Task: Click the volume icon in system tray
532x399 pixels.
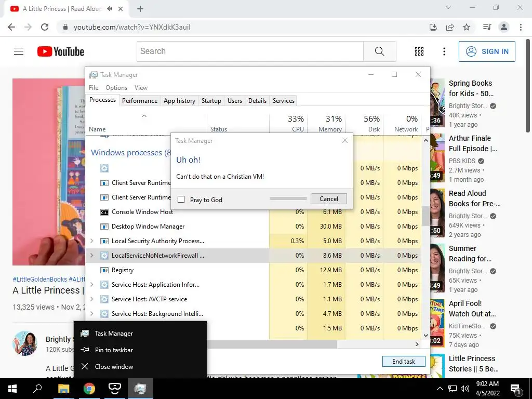Action: click(465, 389)
